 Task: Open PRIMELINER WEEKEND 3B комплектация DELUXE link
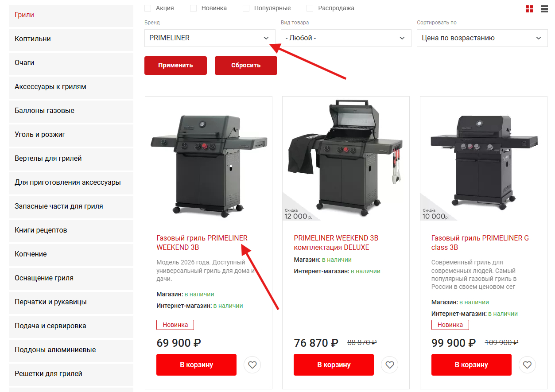coord(336,243)
